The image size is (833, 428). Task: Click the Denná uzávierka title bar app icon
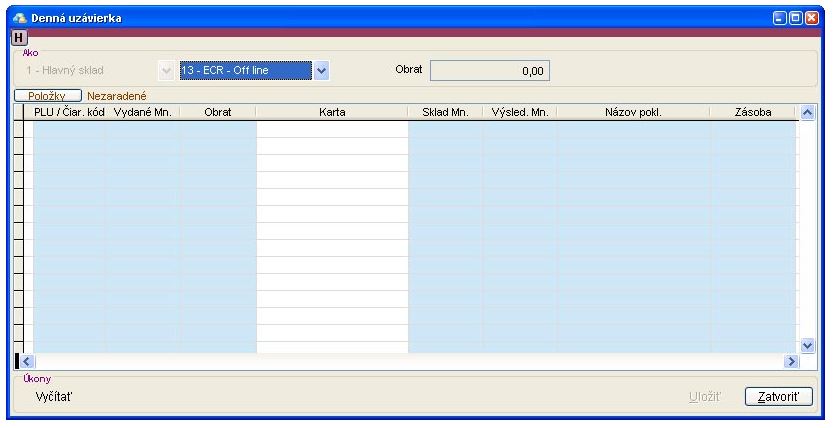17,17
